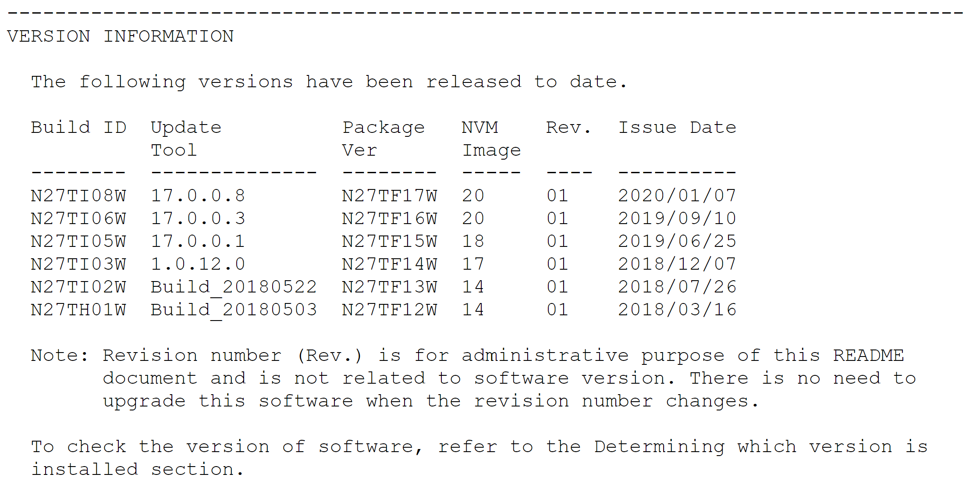
Task: Click issue date 2018/12/07
Action: coord(677,264)
